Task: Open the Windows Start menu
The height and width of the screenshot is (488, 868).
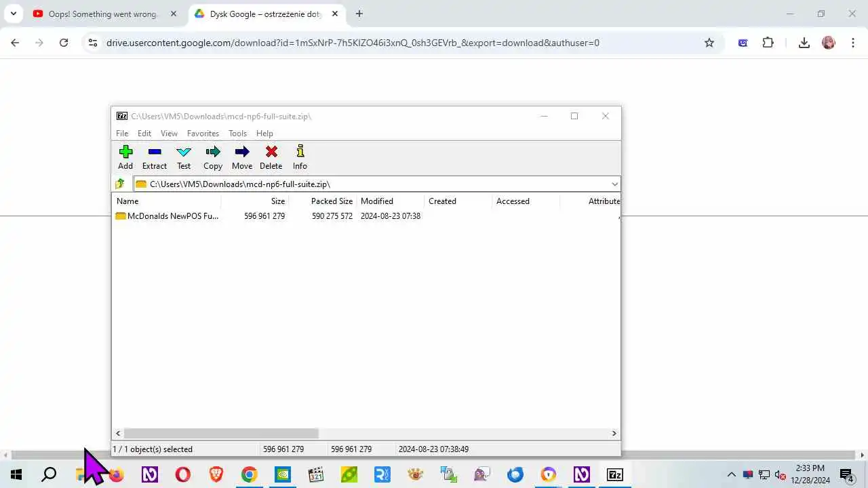Action: click(16, 474)
